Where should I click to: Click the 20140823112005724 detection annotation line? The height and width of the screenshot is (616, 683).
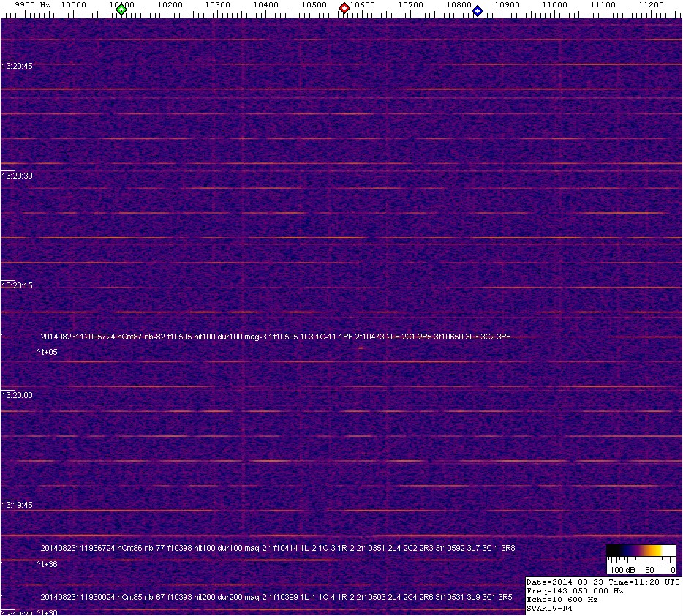pos(276,337)
